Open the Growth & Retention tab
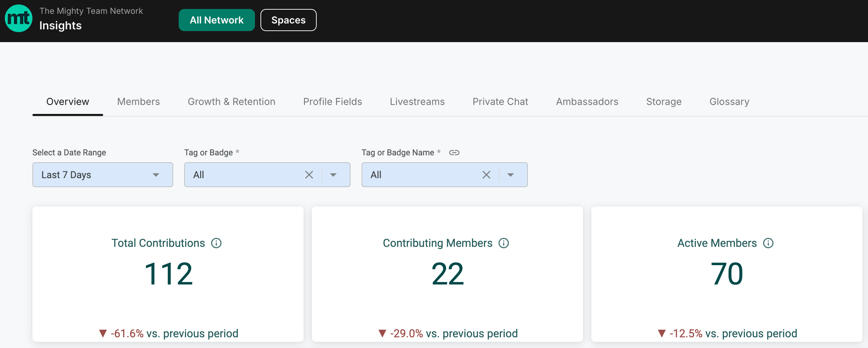The height and width of the screenshot is (348, 868). (231, 101)
